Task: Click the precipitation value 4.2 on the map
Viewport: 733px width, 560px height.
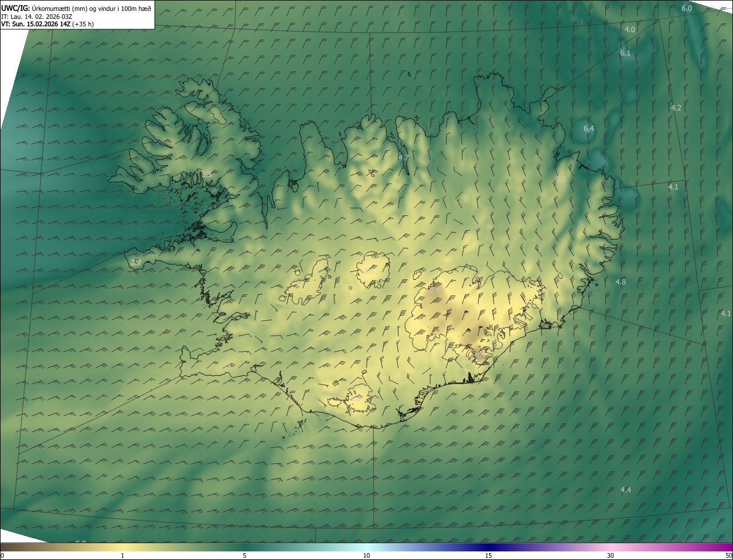Action: coord(676,108)
